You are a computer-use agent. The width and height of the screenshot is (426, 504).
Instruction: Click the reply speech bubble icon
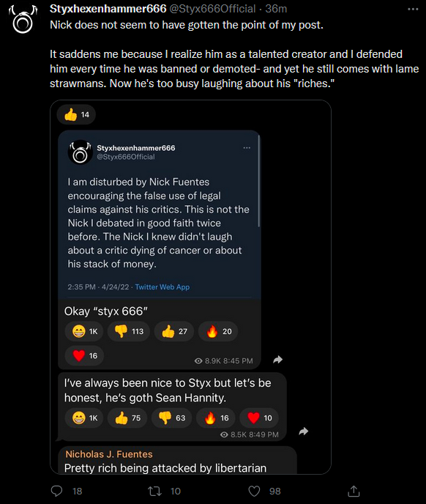(57, 491)
